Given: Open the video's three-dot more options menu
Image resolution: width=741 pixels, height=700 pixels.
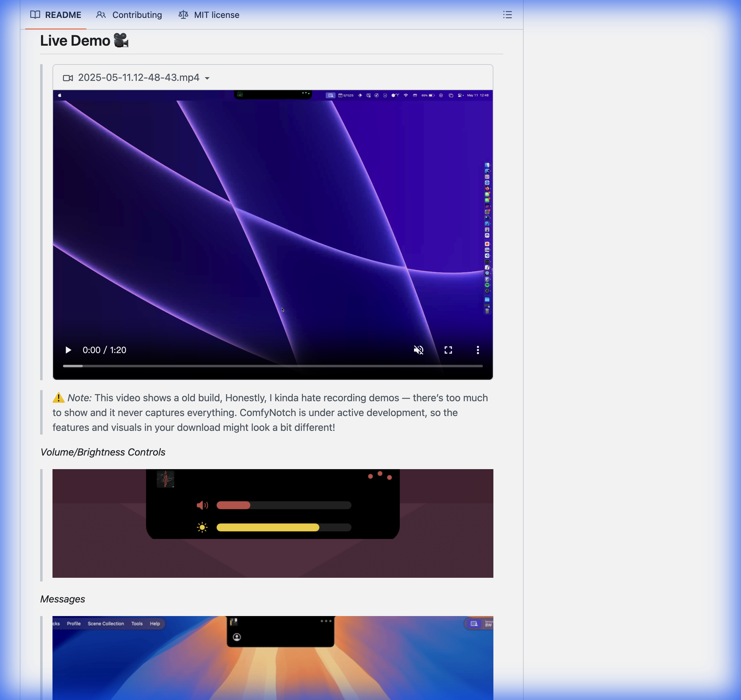Looking at the screenshot, I should click(x=478, y=350).
